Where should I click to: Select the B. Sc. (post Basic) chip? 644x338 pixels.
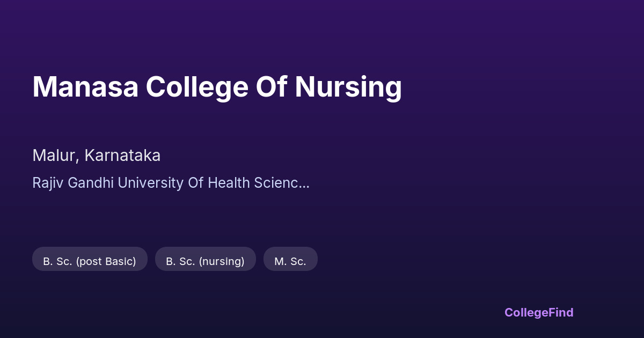pos(90,261)
